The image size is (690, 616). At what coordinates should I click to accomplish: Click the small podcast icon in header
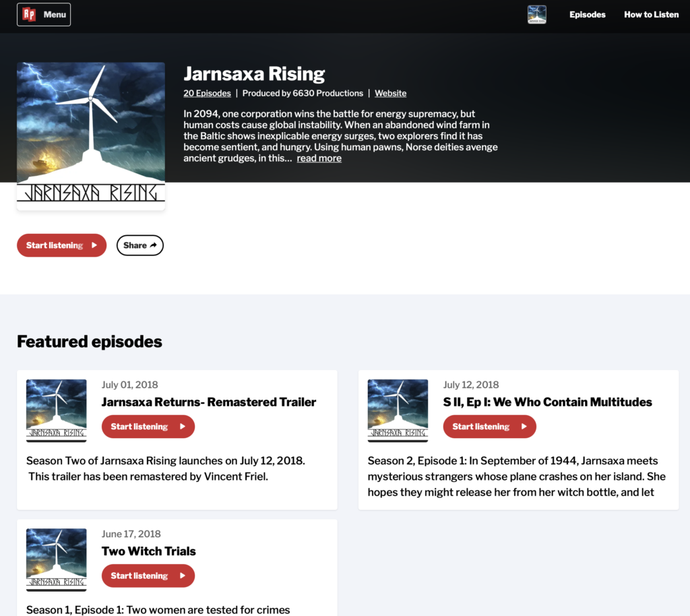(x=536, y=14)
